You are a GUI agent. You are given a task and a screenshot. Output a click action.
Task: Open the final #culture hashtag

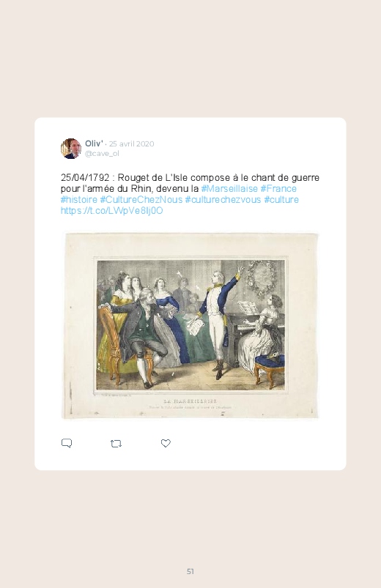pos(281,199)
